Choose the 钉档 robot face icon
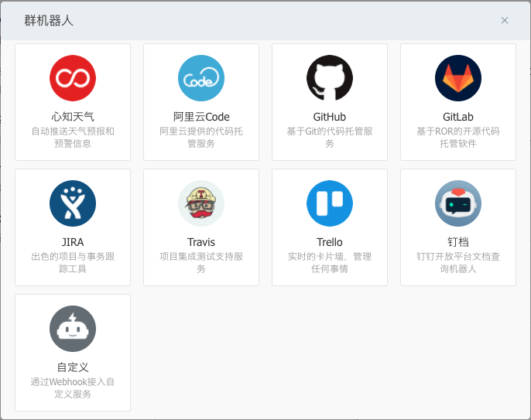531x420 pixels. pyautogui.click(x=458, y=203)
